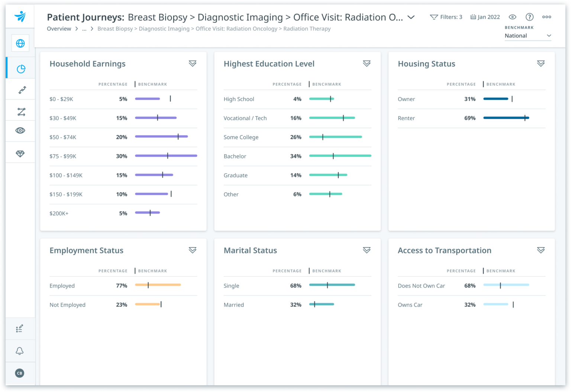571x392 pixels.
Task: Select the Radiation Therapy breadcrumb item
Action: point(307,29)
